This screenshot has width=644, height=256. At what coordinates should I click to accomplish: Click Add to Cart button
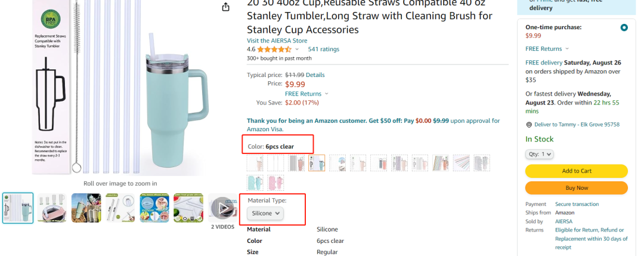[576, 171]
